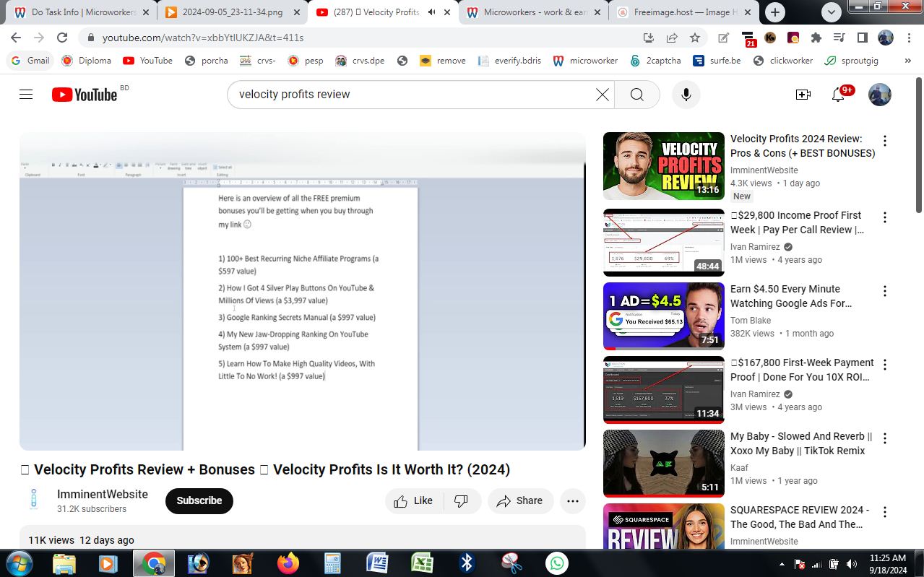924x577 pixels.
Task: Open the sproutgig bookmark
Action: click(852, 61)
